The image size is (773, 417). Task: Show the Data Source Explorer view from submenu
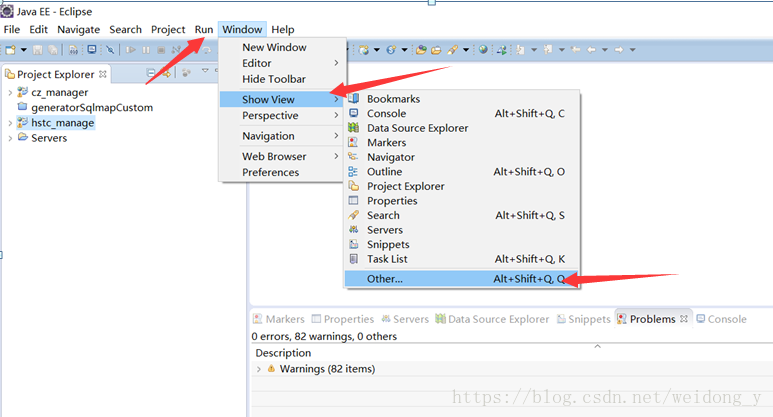tap(462, 128)
